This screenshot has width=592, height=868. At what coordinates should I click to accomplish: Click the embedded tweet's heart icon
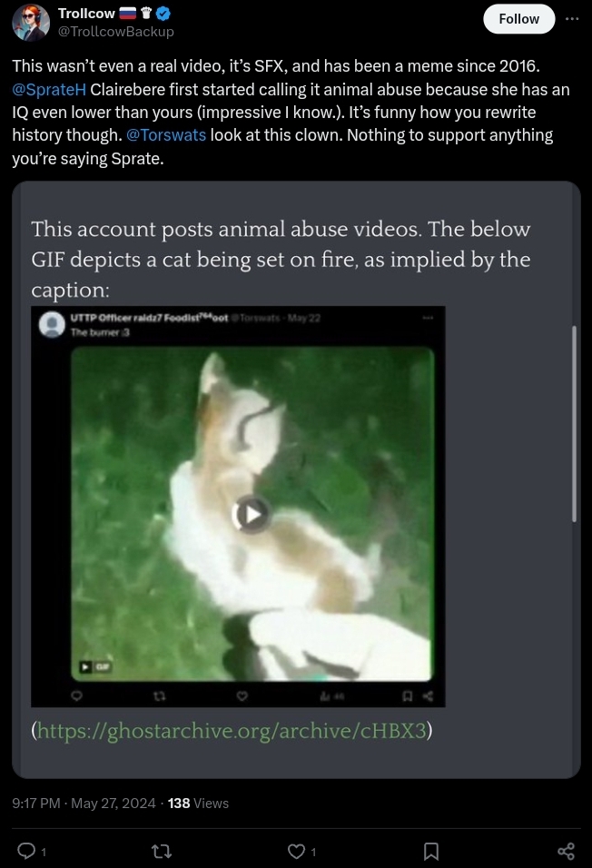click(242, 695)
